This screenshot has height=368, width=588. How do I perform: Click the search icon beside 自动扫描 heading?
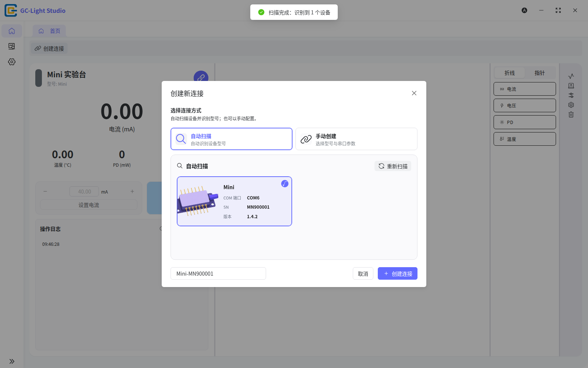(x=180, y=166)
